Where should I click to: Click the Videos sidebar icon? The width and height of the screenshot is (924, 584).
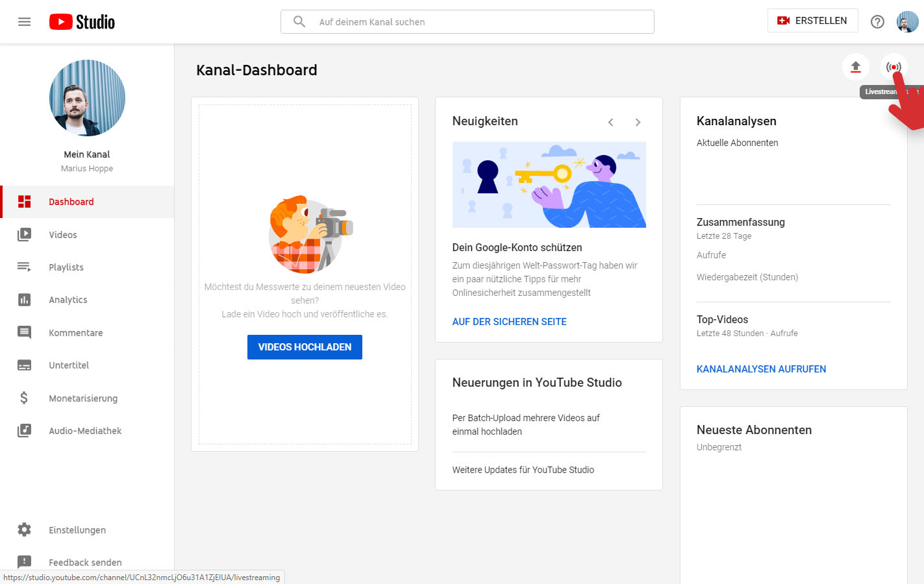[24, 234]
